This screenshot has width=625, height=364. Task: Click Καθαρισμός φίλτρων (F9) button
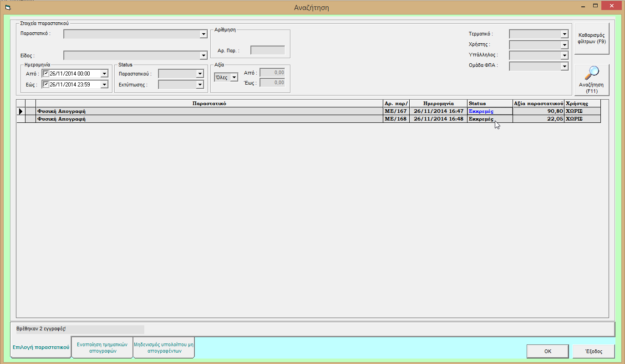point(591,38)
